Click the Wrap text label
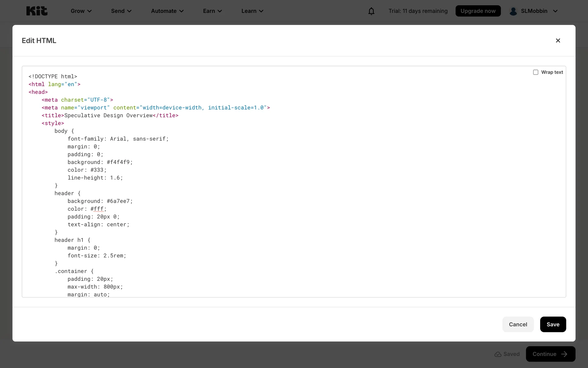Image resolution: width=588 pixels, height=368 pixels. 552,72
